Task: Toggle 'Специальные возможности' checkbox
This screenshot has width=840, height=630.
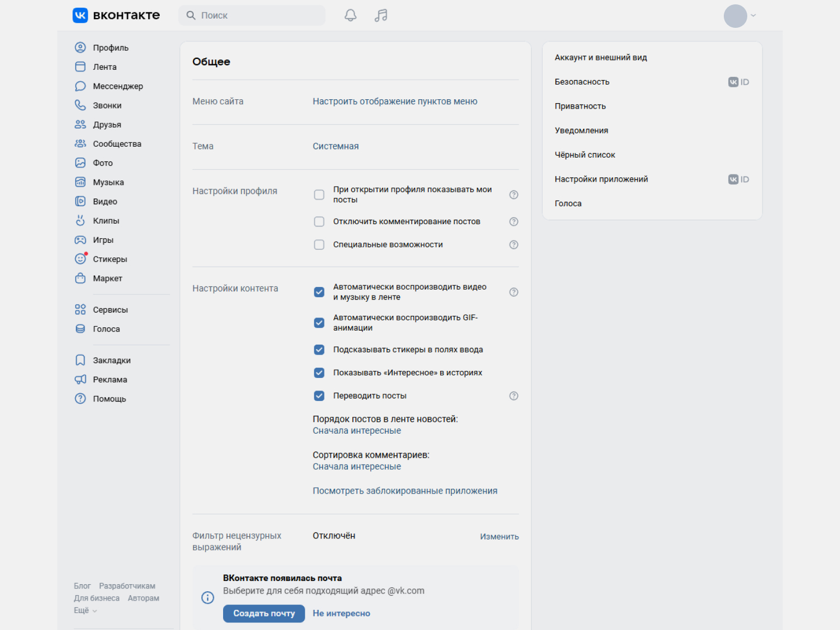Action: coord(319,245)
